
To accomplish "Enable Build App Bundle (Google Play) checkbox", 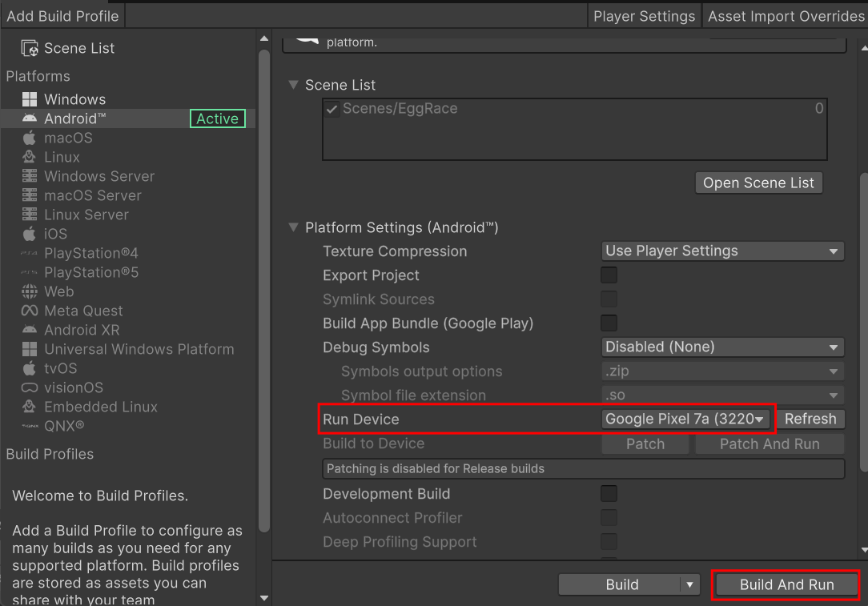I will pos(609,323).
